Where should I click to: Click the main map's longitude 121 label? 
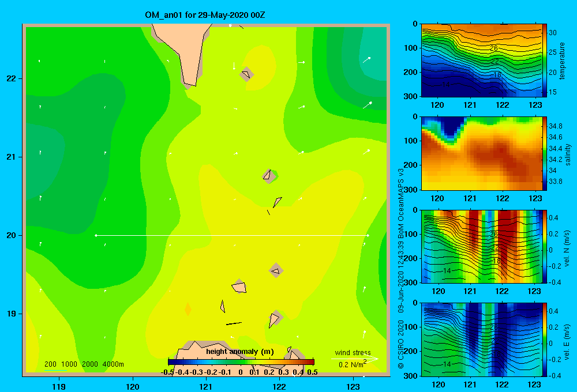tap(206, 386)
